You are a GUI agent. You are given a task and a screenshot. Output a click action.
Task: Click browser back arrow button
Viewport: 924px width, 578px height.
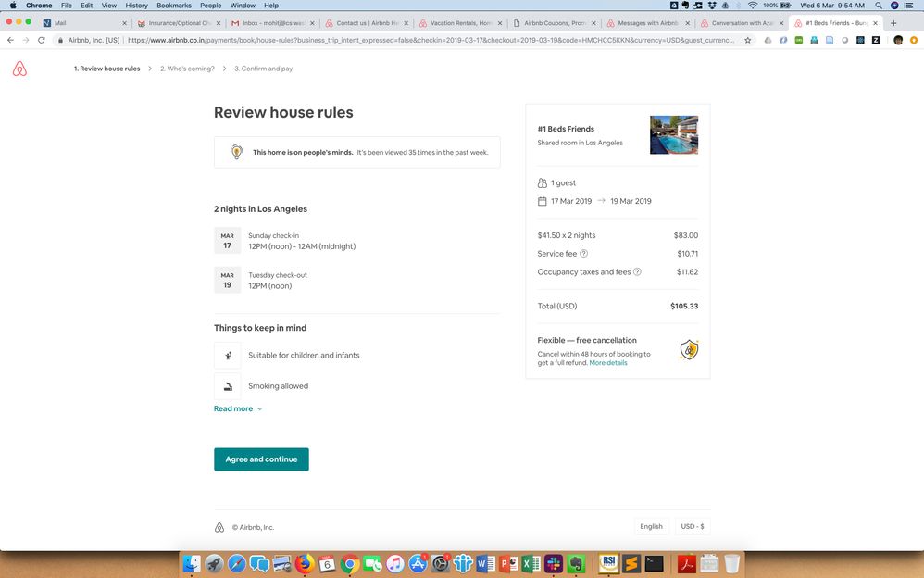click(10, 40)
